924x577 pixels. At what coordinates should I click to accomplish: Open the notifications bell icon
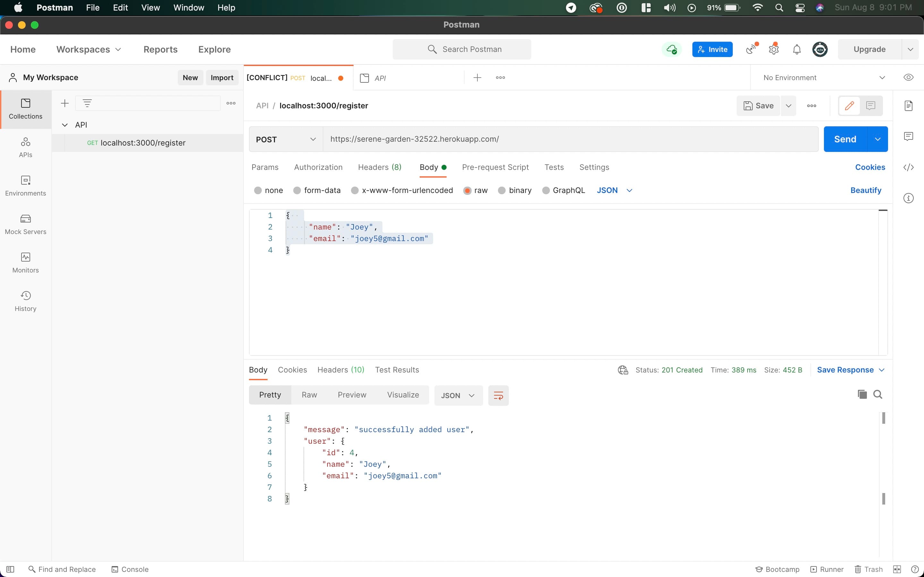coord(797,49)
